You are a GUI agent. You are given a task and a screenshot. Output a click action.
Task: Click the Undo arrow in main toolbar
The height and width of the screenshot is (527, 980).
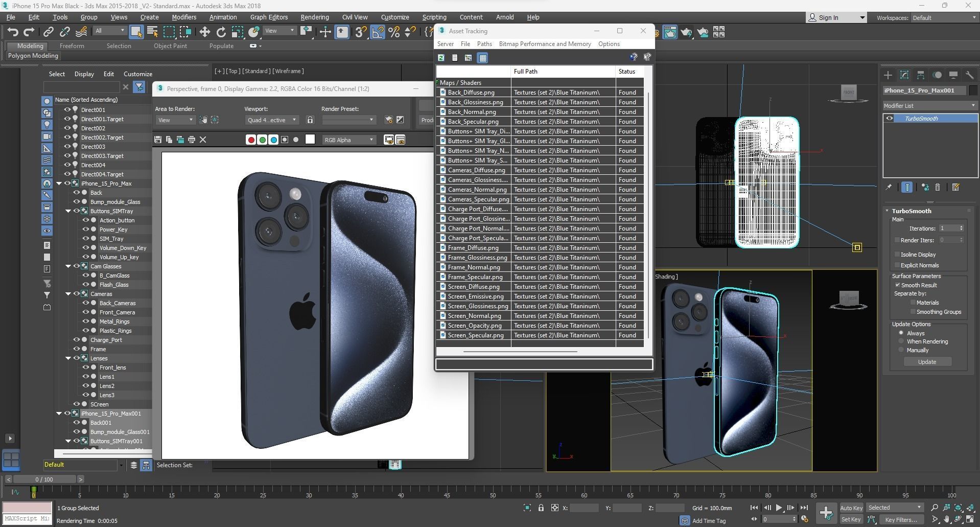point(13,32)
